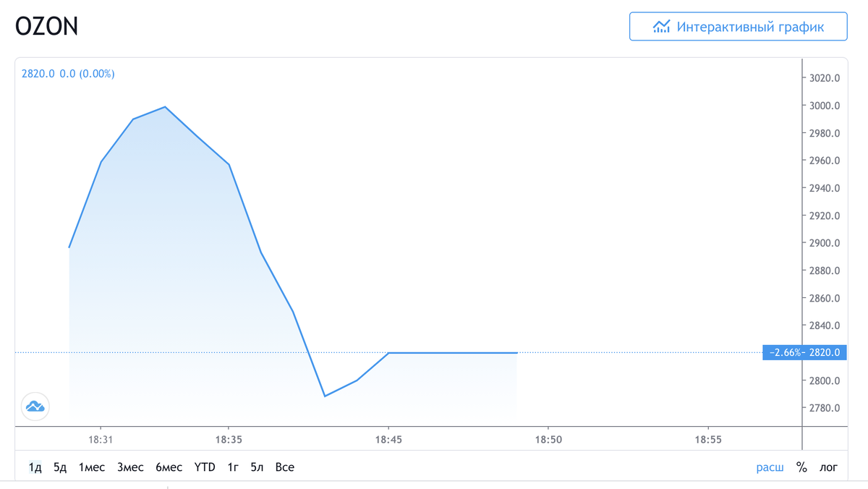Image resolution: width=868 pixels, height=489 pixels.
Task: Switch to the 1мес range
Action: tap(92, 467)
